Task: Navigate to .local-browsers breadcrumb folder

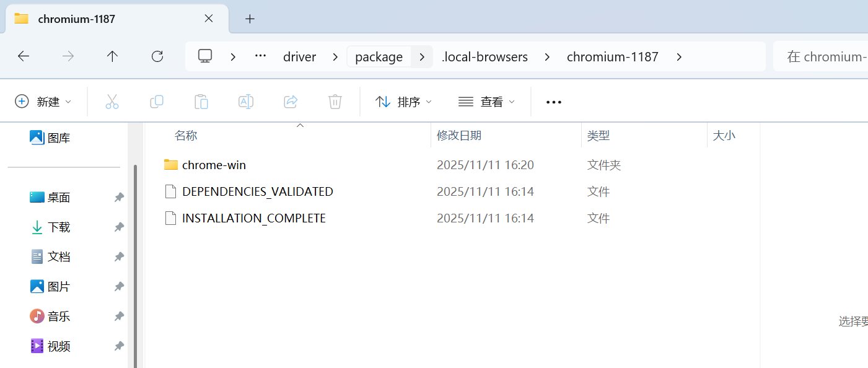Action: click(x=484, y=56)
